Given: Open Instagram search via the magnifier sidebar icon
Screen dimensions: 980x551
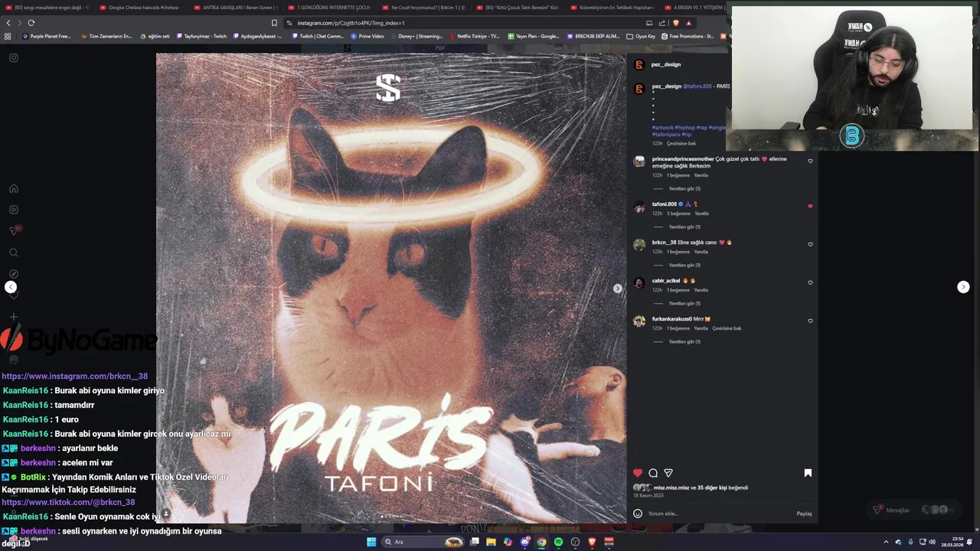Looking at the screenshot, I should tap(14, 253).
